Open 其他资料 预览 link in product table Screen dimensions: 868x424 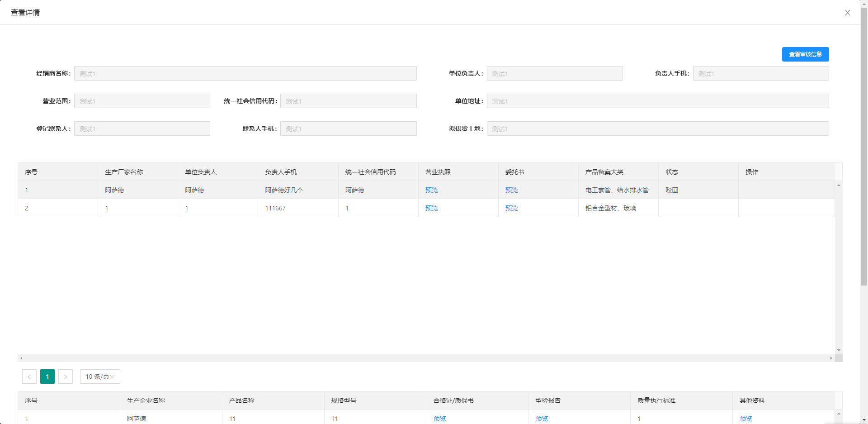[x=746, y=419]
